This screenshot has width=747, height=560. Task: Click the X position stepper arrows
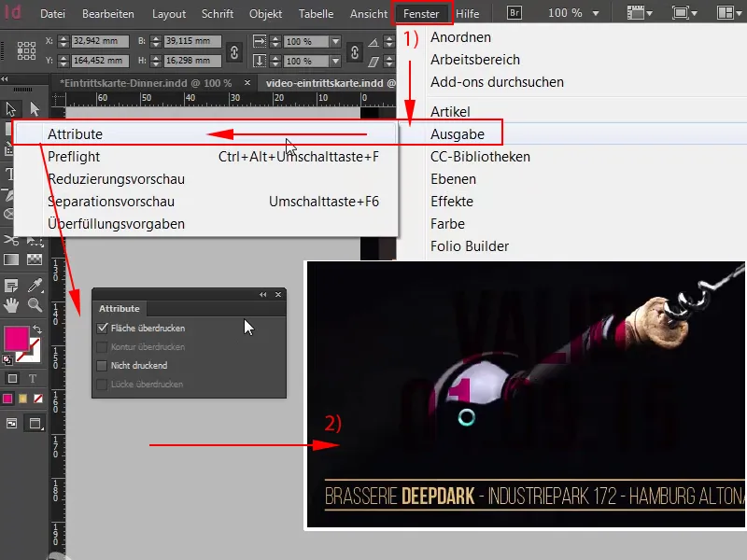[x=63, y=41]
